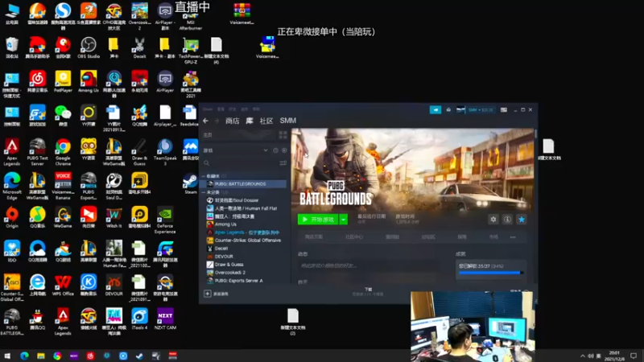Show hidden system tray icons chevron
The image size is (644, 362).
pos(582,356)
